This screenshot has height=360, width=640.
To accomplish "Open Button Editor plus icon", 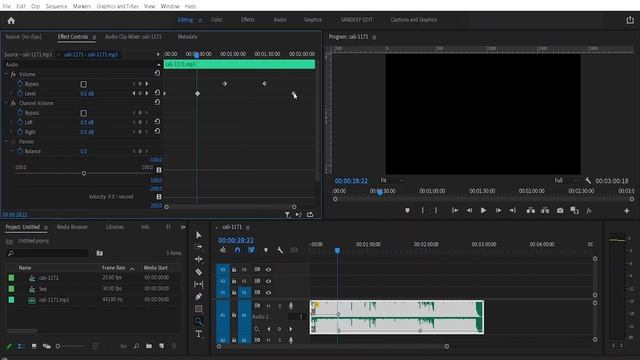I will (627, 211).
